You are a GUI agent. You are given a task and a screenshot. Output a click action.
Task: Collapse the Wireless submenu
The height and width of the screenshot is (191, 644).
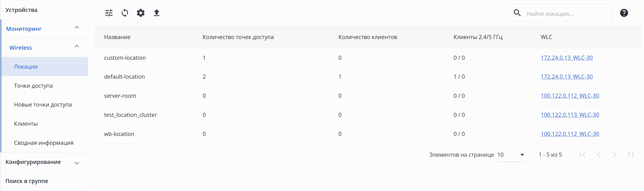(x=77, y=47)
